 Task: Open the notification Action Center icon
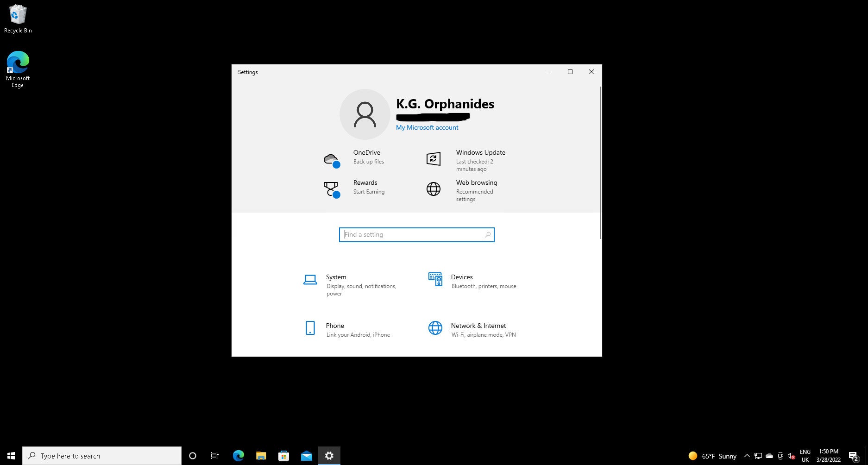pos(854,456)
